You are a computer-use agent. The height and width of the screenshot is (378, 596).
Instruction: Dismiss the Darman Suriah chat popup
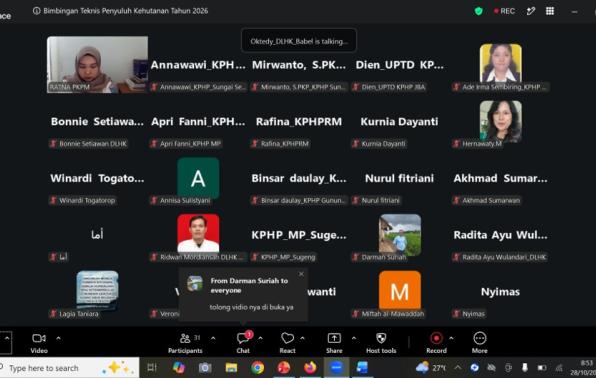click(301, 274)
